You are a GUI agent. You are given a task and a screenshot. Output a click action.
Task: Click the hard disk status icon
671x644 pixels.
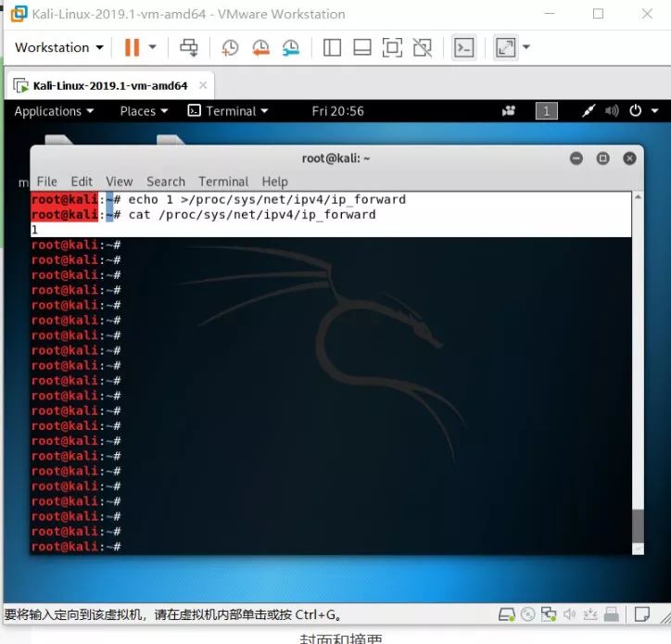pos(507,615)
